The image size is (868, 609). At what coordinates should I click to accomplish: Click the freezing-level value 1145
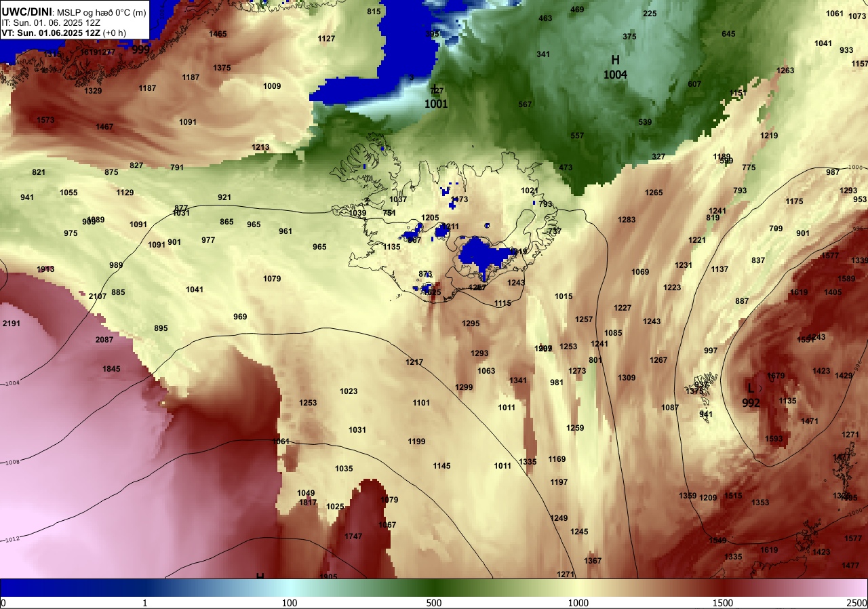tap(441, 466)
